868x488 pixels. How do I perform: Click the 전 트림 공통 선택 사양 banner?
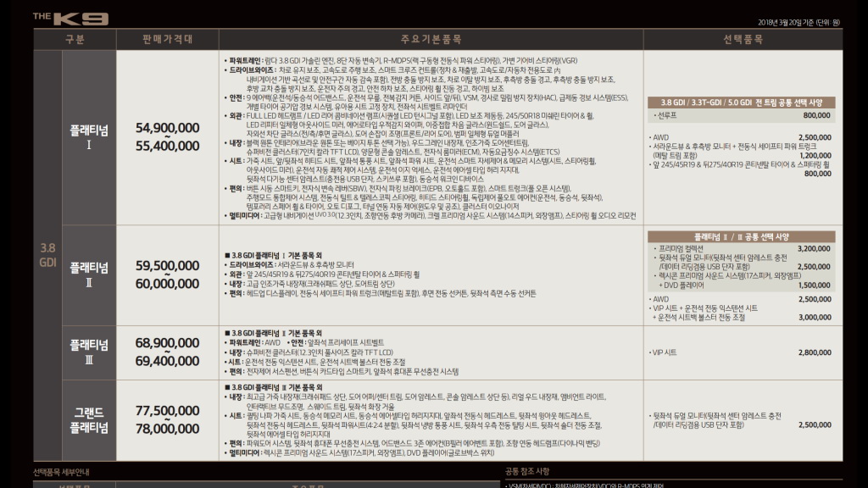pos(742,102)
